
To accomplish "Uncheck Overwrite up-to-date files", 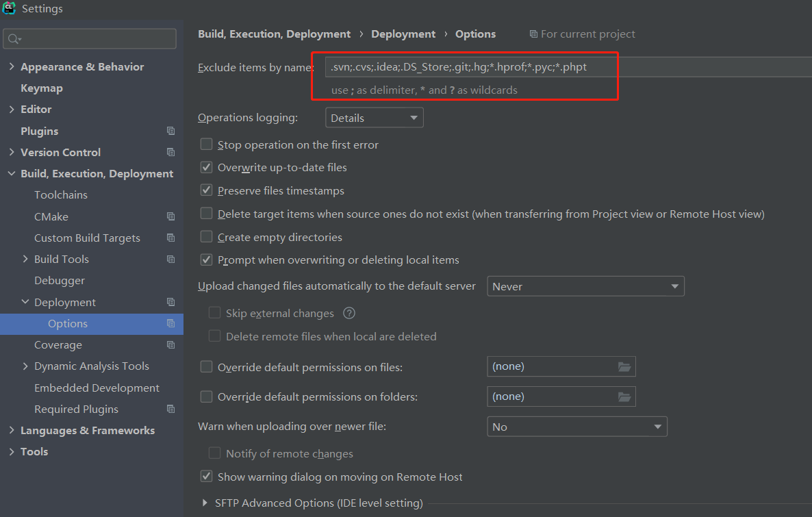I will 206,167.
